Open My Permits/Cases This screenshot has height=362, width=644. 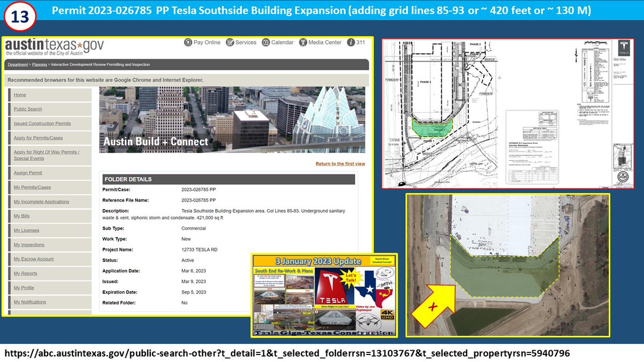tap(32, 187)
